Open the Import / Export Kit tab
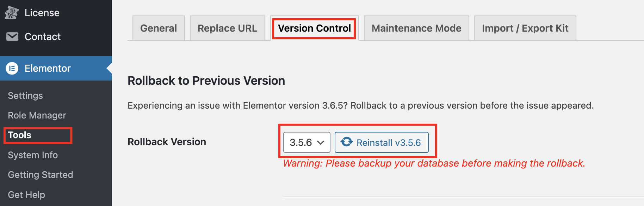Image resolution: width=644 pixels, height=206 pixels. coord(525,28)
